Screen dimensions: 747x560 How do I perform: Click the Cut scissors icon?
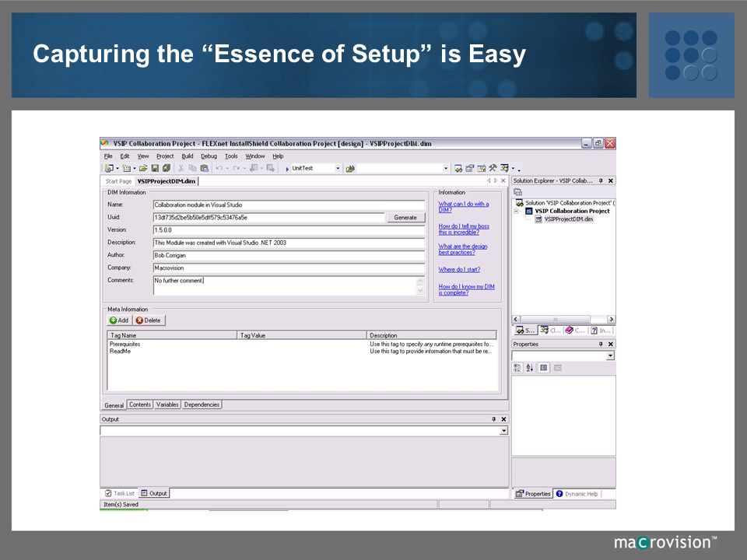point(181,168)
